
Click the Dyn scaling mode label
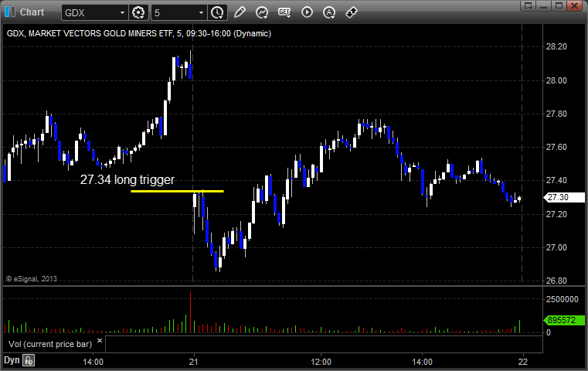click(12, 360)
